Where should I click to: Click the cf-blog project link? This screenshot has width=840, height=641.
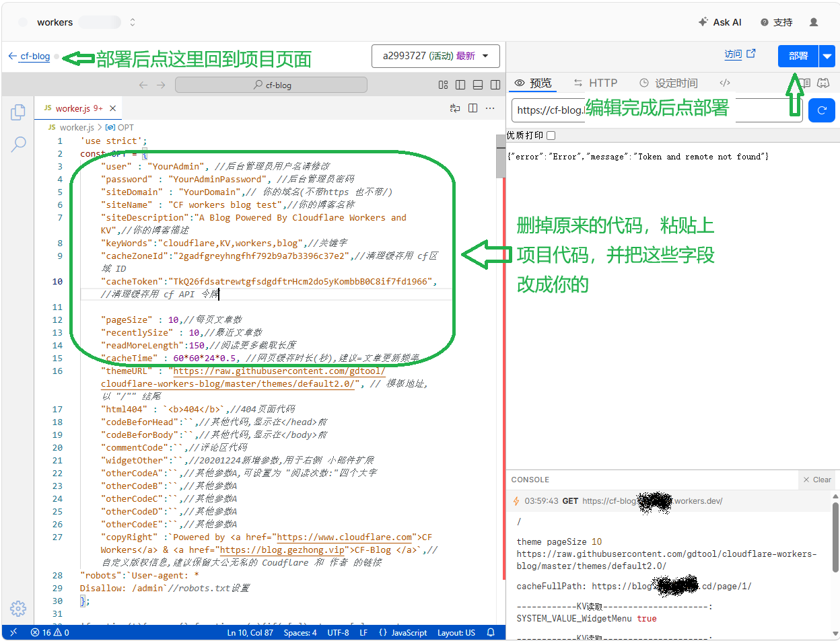click(x=35, y=56)
